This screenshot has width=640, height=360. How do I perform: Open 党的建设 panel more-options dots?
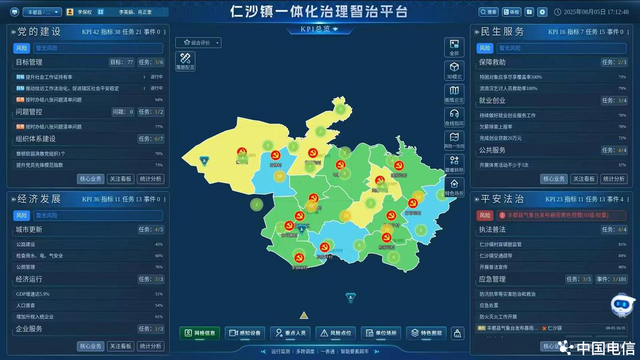(165, 32)
